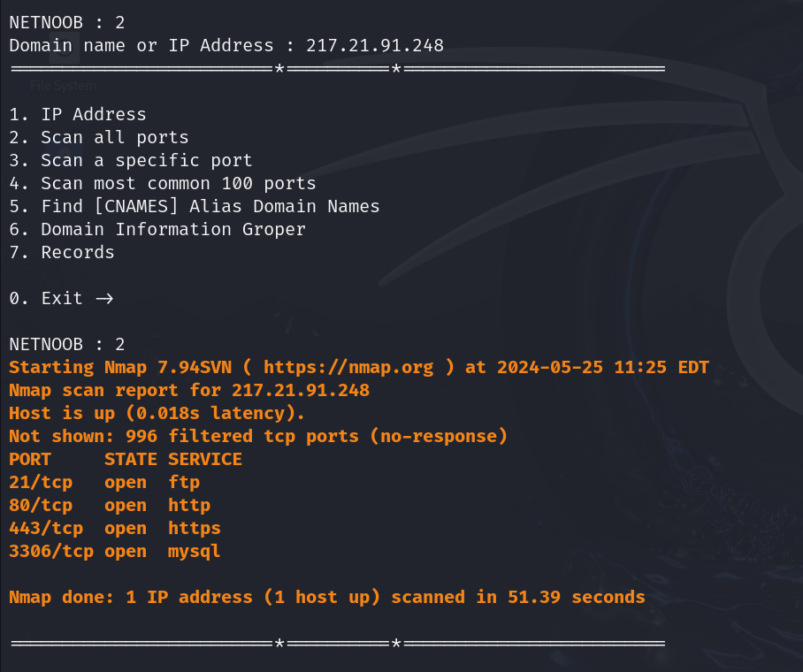Choose Scan most common 100 ports line
Image resolution: width=803 pixels, height=672 pixels.
pos(163,183)
